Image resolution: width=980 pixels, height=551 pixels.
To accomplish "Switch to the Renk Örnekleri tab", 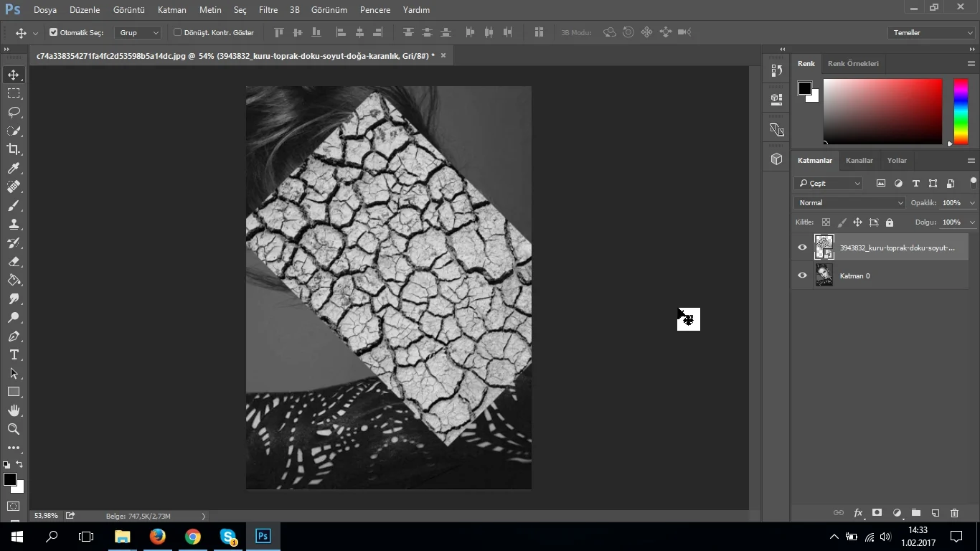I will click(x=853, y=64).
